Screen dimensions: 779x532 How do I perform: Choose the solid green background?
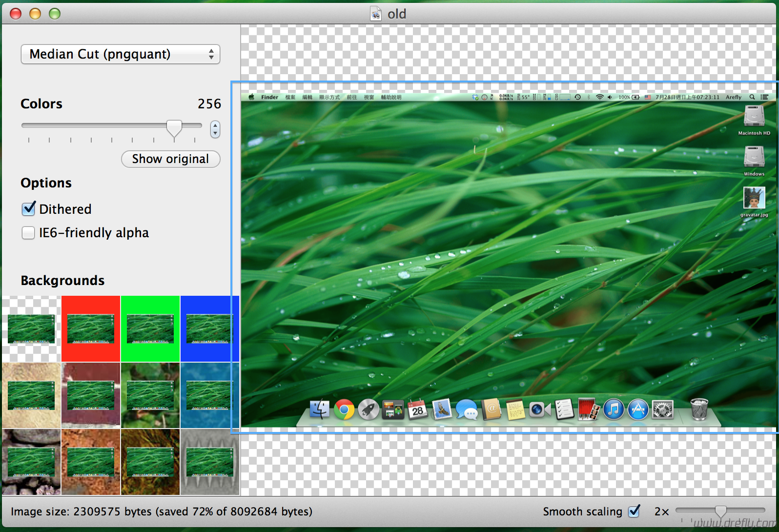(150, 328)
